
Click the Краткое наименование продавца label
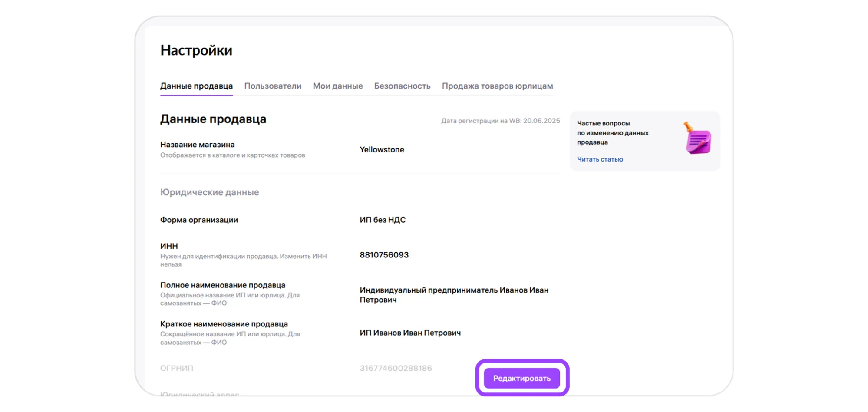(x=224, y=324)
